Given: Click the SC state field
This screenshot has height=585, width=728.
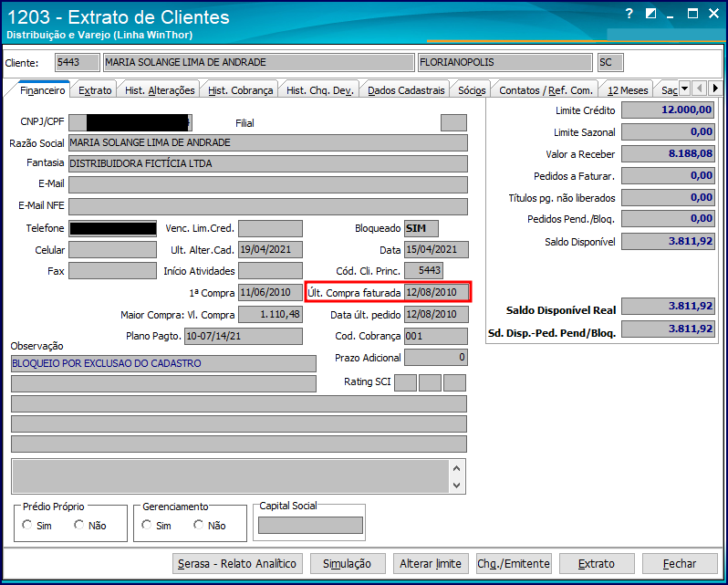Looking at the screenshot, I should [x=610, y=62].
